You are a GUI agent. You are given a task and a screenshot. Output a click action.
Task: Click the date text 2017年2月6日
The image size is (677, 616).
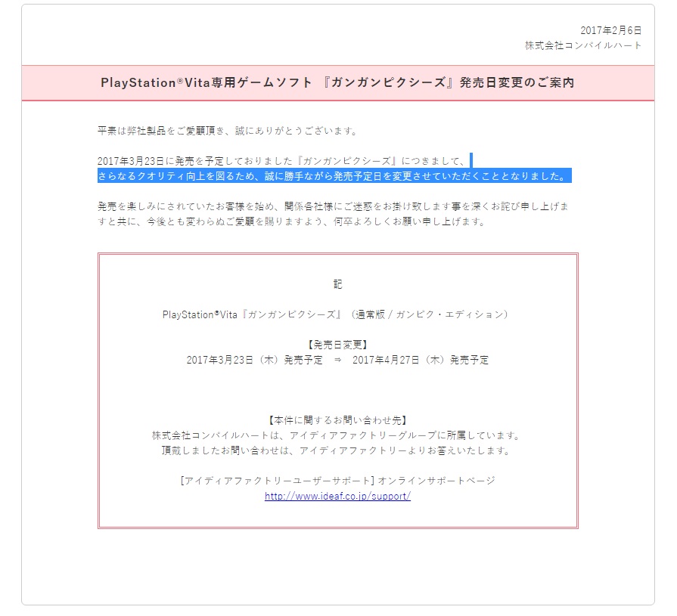click(x=610, y=30)
